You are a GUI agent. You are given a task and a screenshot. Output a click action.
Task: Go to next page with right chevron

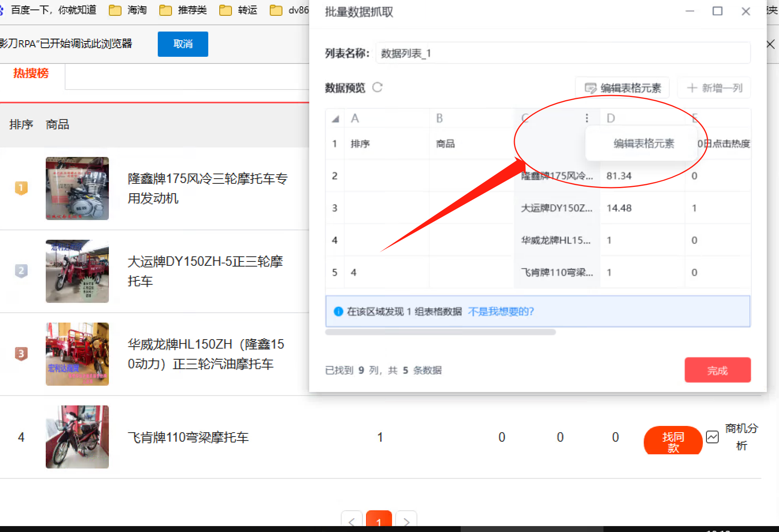[406, 521]
